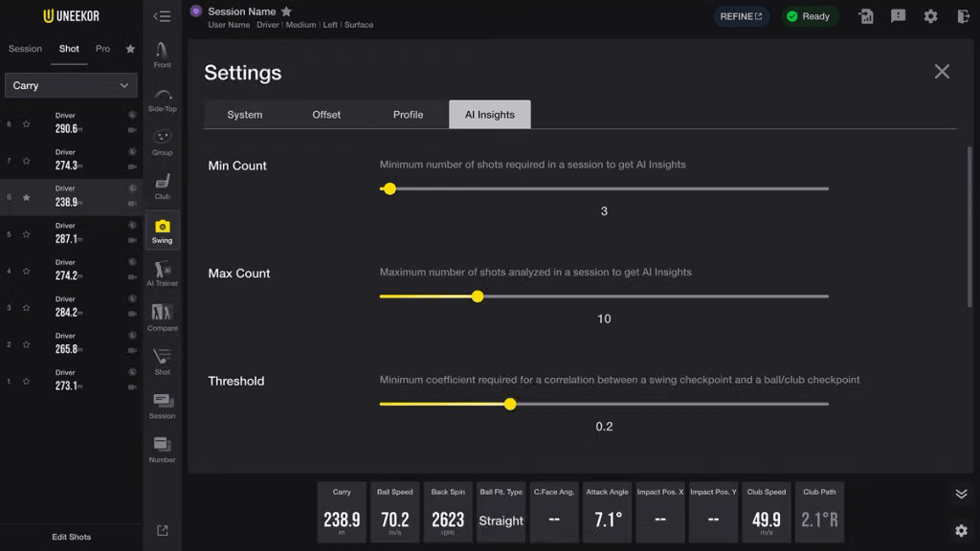The width and height of the screenshot is (980, 551).
Task: Select the Club Path 2.1°R tile
Action: coord(819,513)
